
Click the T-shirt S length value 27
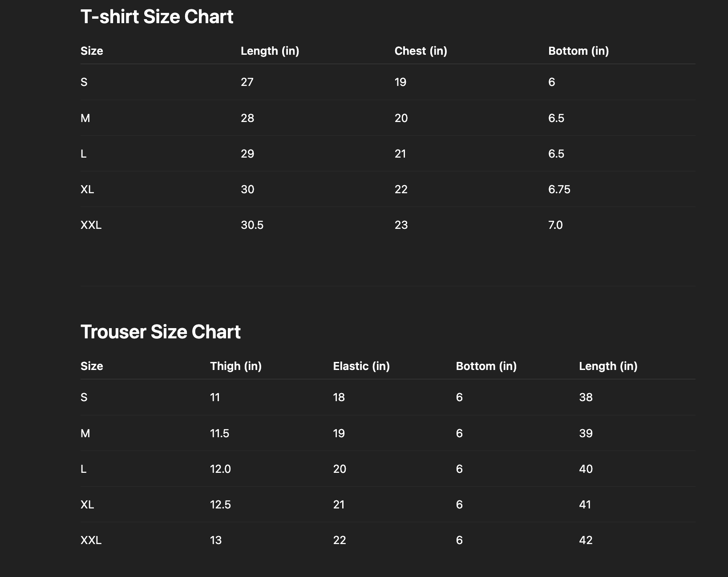tap(247, 82)
